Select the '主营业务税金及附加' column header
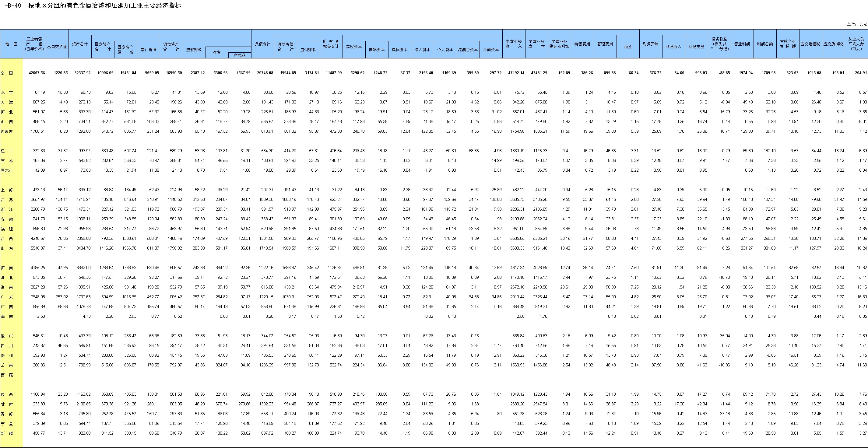Screen dimensions: 868x448 pos(559,44)
